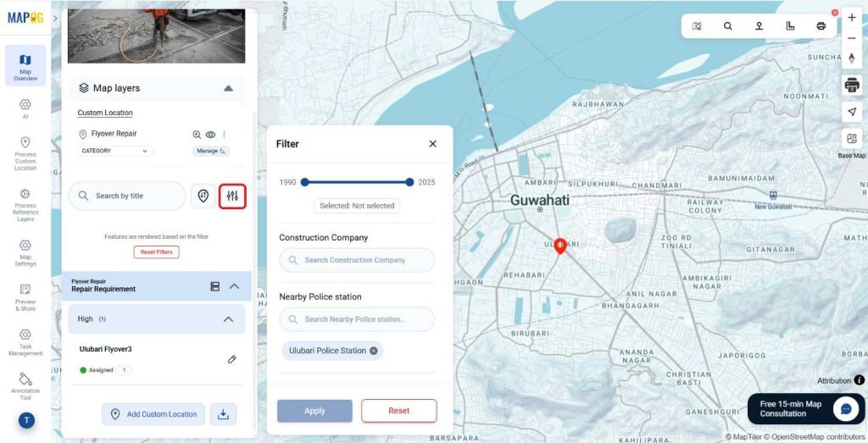Open the AI sidebar item
The height and width of the screenshot is (443, 868).
[x=25, y=108]
